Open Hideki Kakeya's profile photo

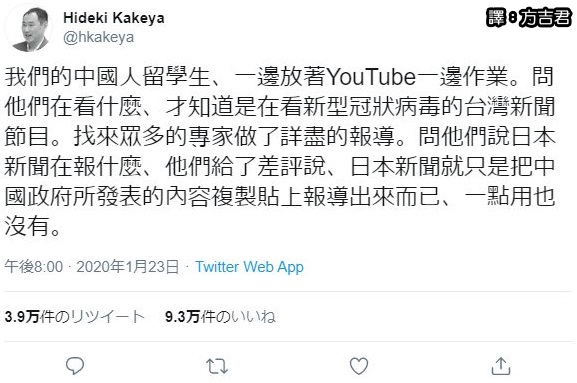click(31, 29)
